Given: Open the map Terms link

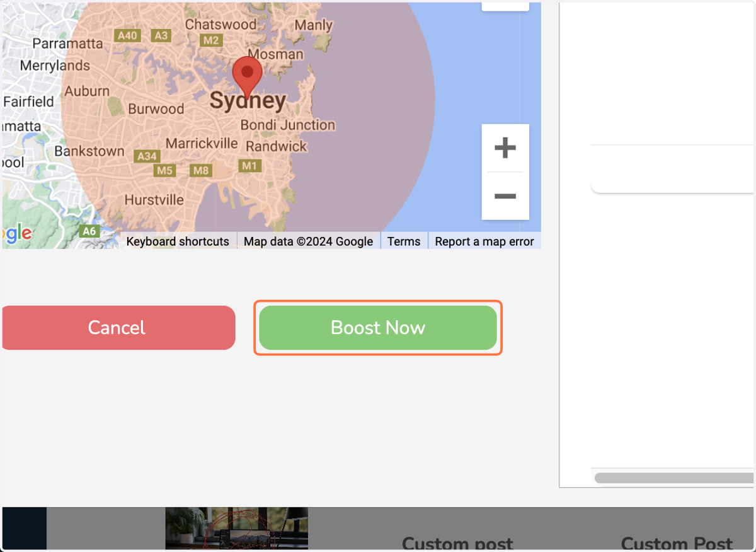Looking at the screenshot, I should 404,241.
